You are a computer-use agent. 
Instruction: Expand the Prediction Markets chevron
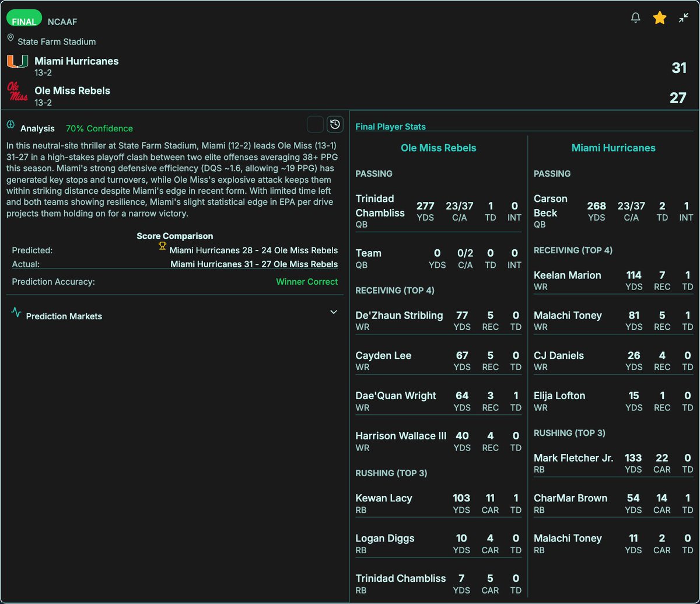[334, 312]
